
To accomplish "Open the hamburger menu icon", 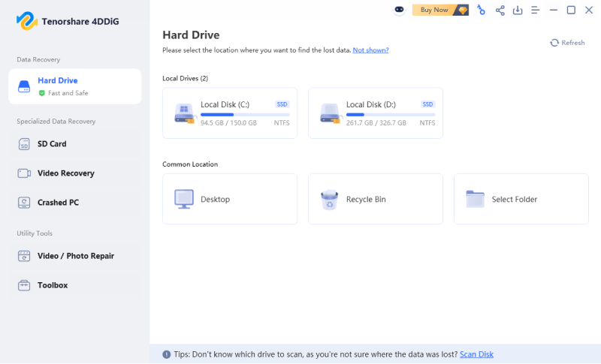I will tap(535, 10).
